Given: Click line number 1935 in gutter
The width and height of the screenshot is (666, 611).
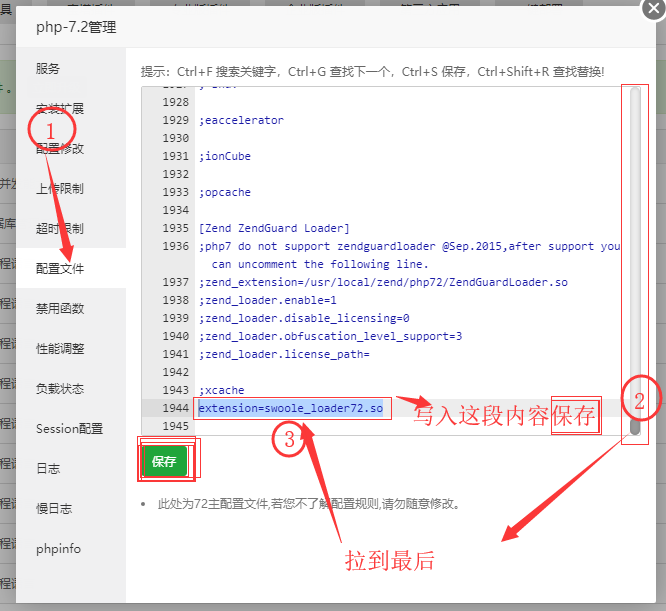Looking at the screenshot, I should (175, 228).
